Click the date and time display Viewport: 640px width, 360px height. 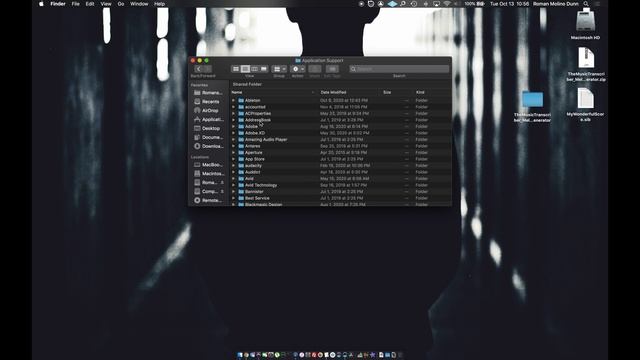(x=509, y=4)
